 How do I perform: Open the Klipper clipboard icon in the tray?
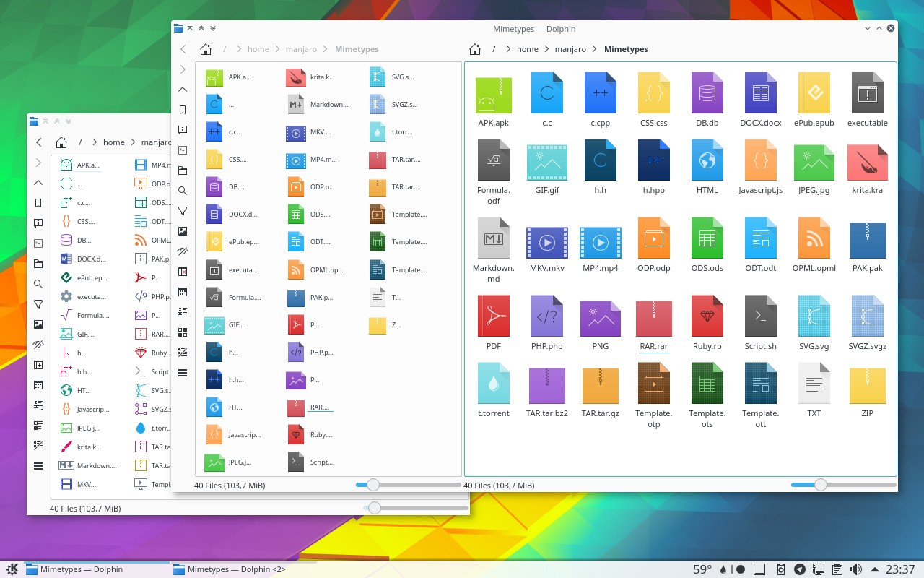point(837,569)
